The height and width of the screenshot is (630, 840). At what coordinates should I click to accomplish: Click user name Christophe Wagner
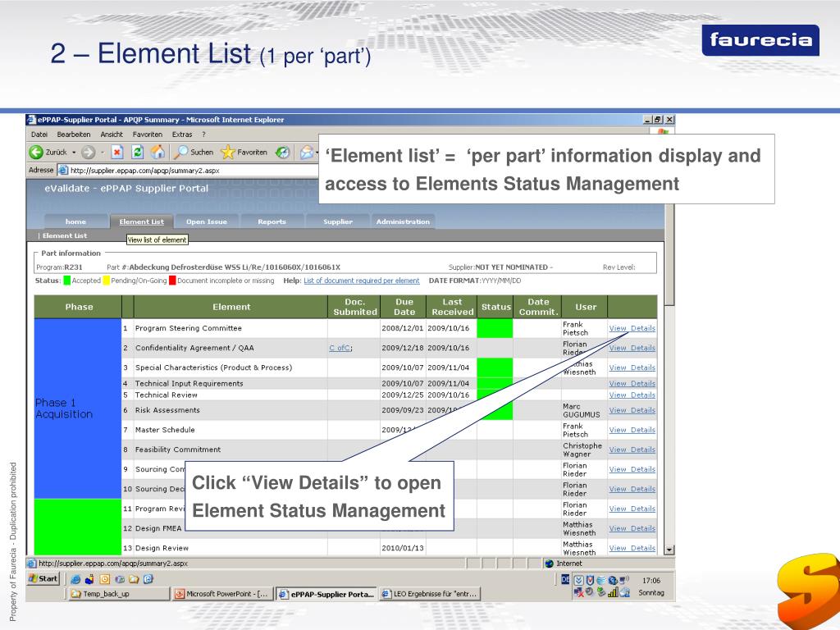582,450
